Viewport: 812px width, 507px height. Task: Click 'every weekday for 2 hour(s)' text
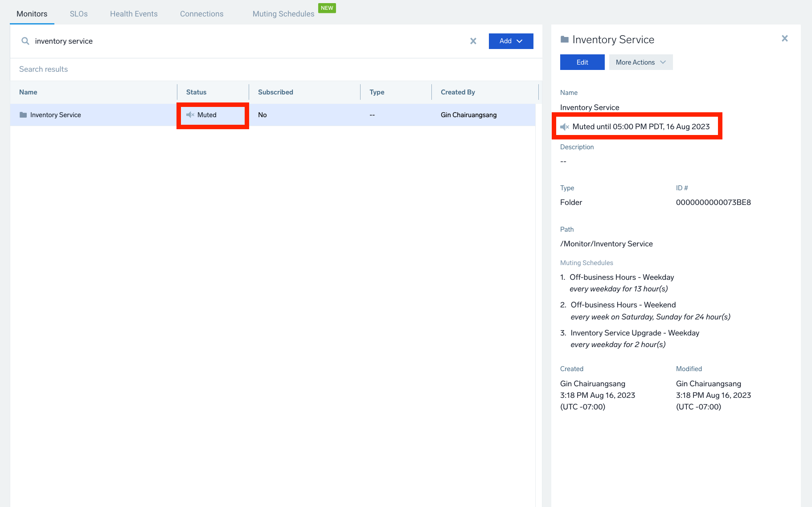tap(619, 344)
